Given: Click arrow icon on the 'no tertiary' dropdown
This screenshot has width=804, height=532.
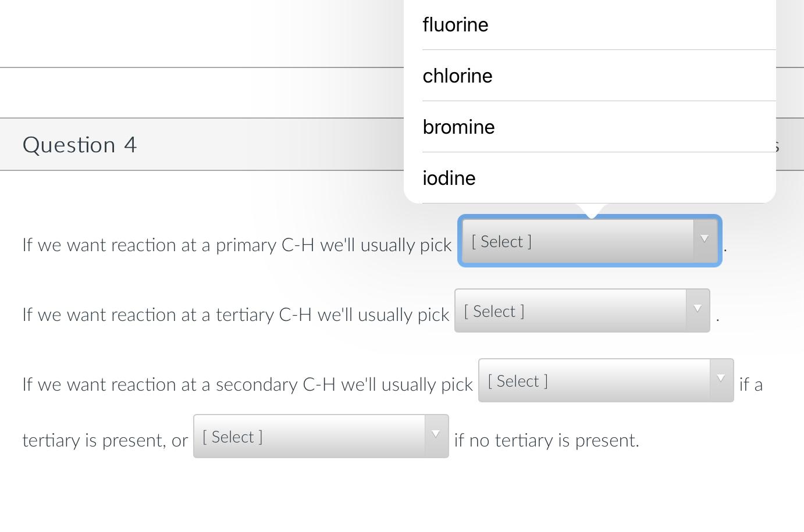Looking at the screenshot, I should [x=436, y=435].
